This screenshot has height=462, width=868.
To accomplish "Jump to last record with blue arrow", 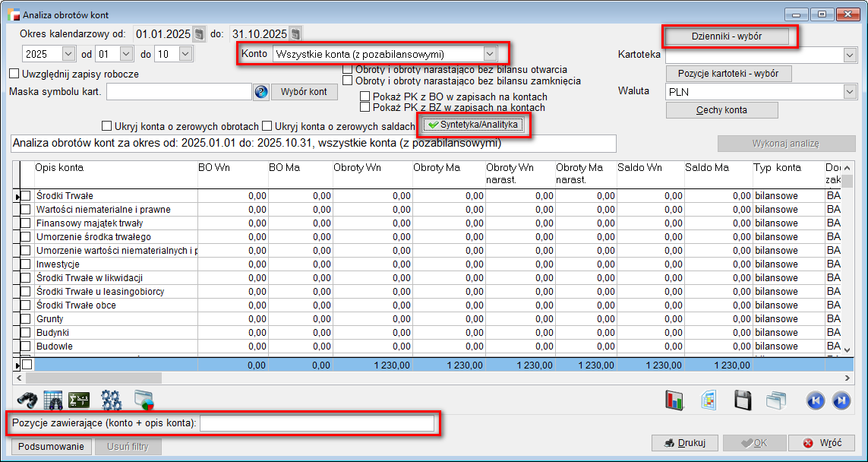I will tap(841, 400).
